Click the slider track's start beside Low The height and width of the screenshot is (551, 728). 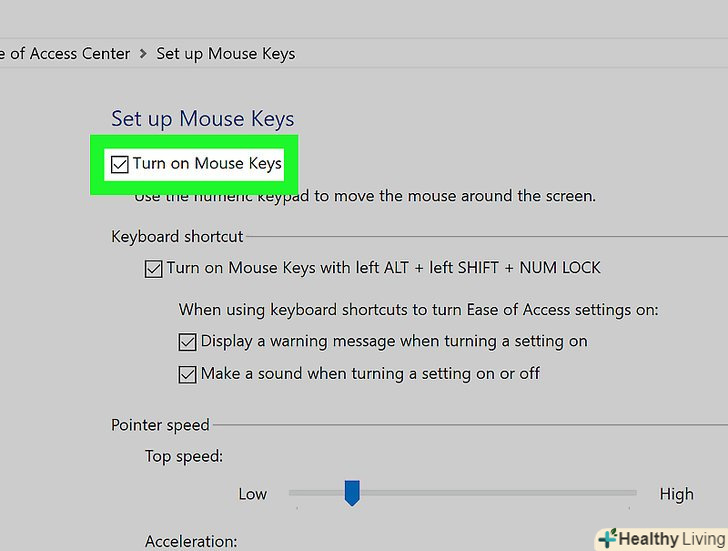coord(293,493)
